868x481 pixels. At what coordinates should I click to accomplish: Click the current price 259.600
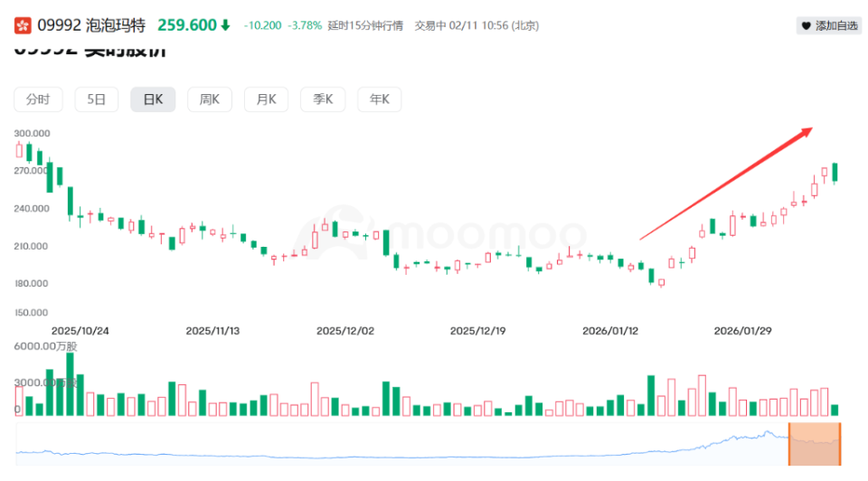point(187,25)
